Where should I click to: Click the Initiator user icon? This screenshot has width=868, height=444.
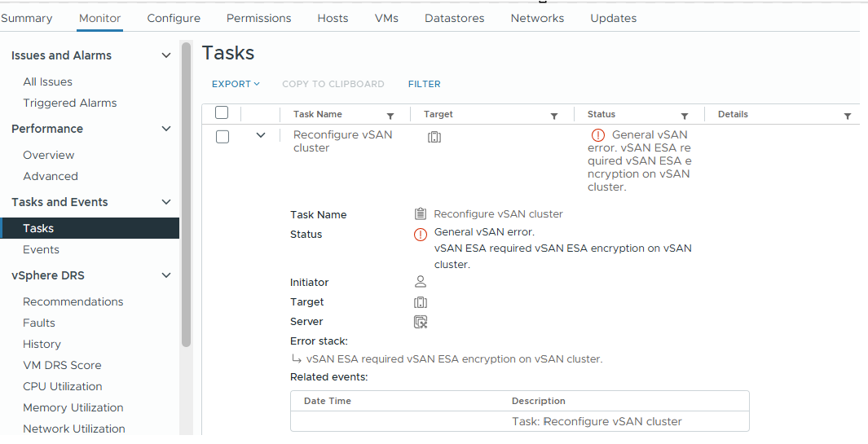pos(421,282)
